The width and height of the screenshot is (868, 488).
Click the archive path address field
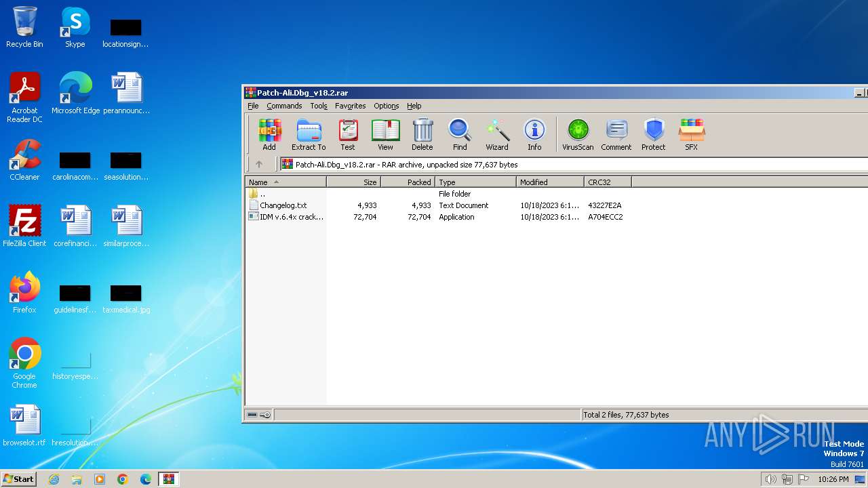573,164
